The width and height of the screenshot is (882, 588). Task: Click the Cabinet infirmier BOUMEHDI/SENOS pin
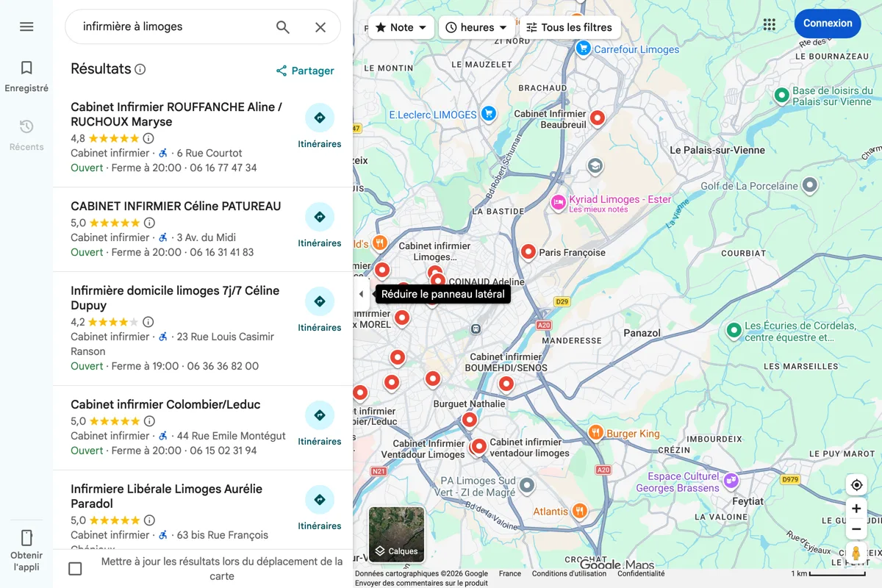pos(506,384)
